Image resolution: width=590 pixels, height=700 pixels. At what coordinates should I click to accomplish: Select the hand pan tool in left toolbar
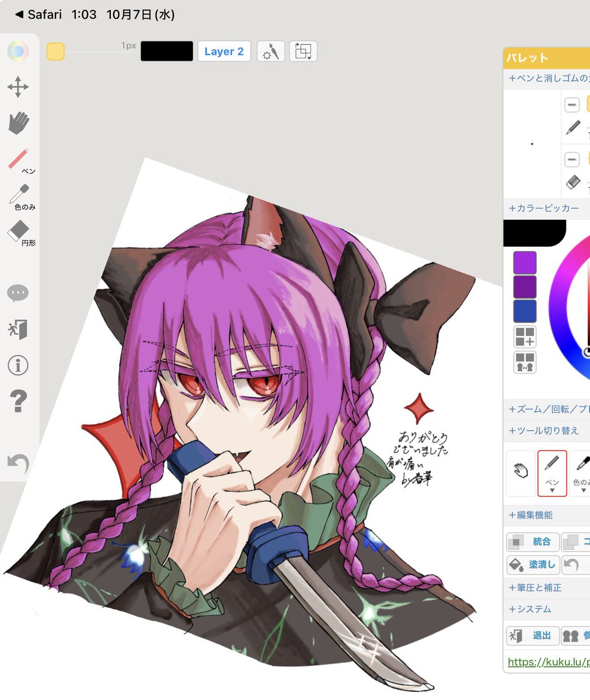pos(19,123)
